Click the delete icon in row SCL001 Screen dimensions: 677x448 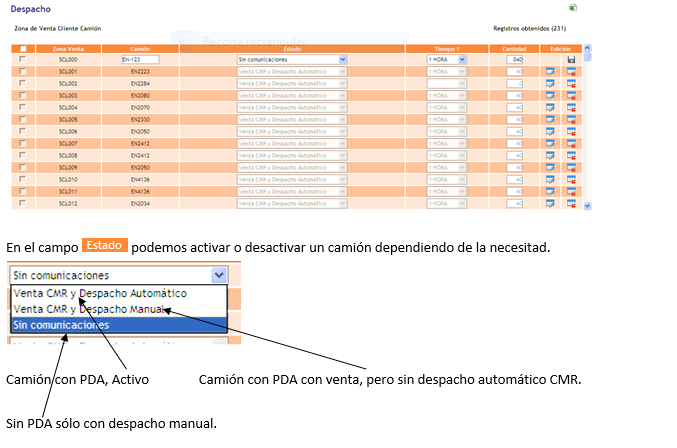pyautogui.click(x=571, y=72)
